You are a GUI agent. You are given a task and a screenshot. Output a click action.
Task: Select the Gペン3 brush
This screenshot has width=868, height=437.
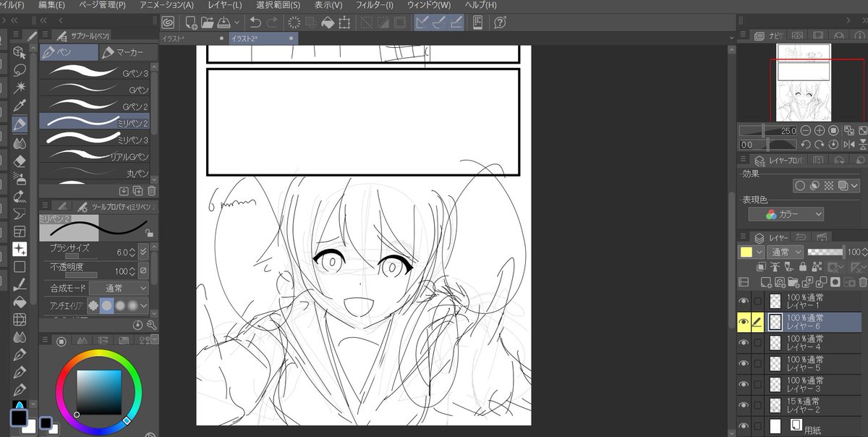pyautogui.click(x=95, y=72)
